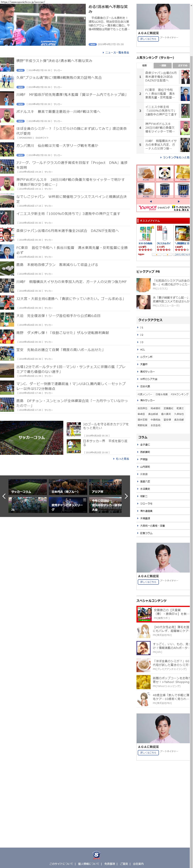
Task: Click the carousel right arrow in category strip
Action: 126,496
